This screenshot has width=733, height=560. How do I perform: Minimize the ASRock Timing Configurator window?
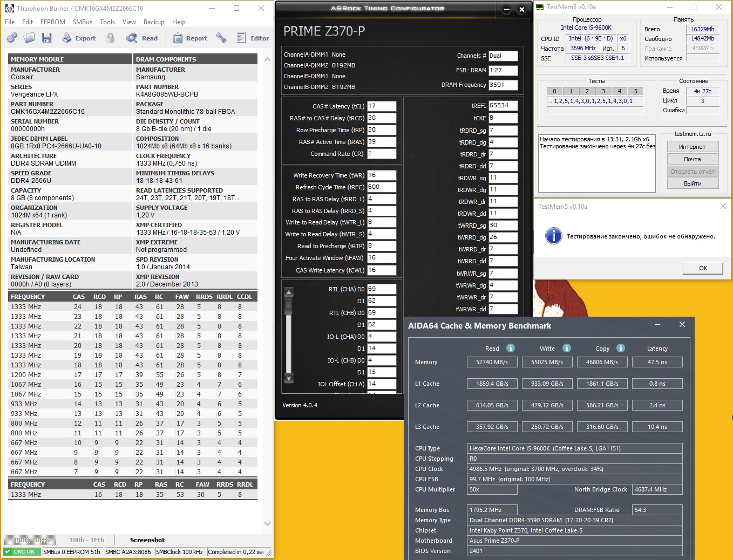[506, 9]
